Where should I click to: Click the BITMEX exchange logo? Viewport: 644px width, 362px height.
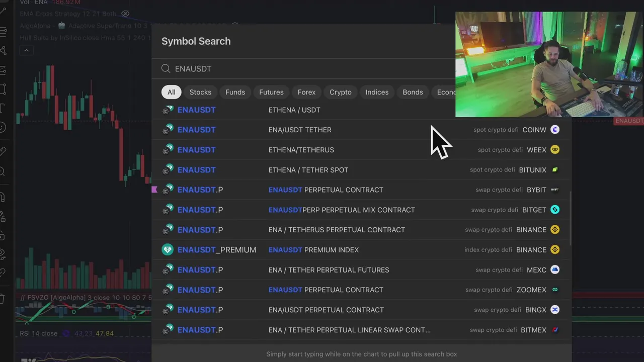coord(555,330)
